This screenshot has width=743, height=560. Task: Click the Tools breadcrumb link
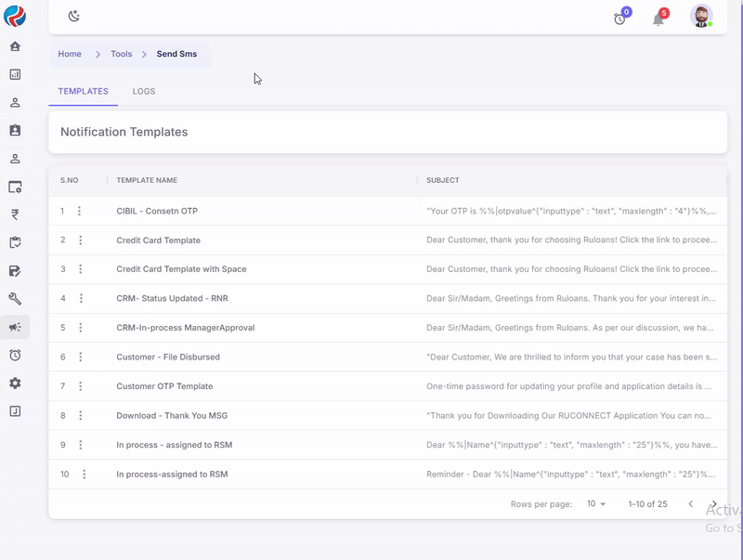(122, 55)
